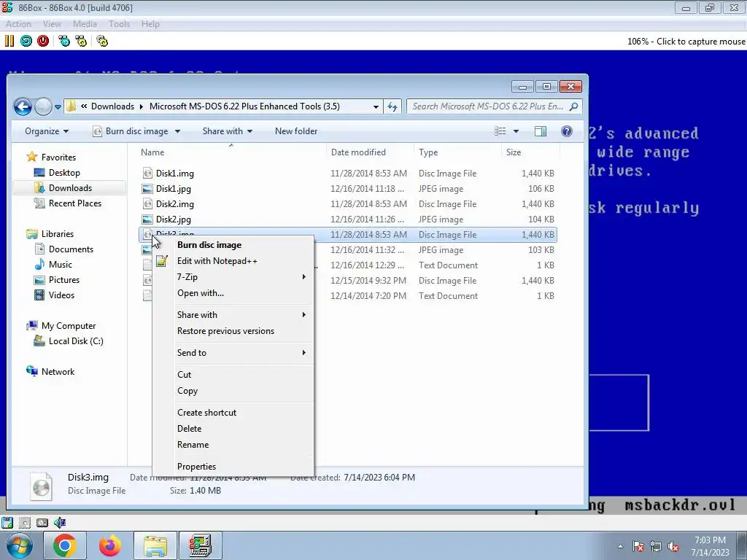This screenshot has width=747, height=560.
Task: Refresh the folder via address bar refresh icon
Action: click(x=392, y=106)
